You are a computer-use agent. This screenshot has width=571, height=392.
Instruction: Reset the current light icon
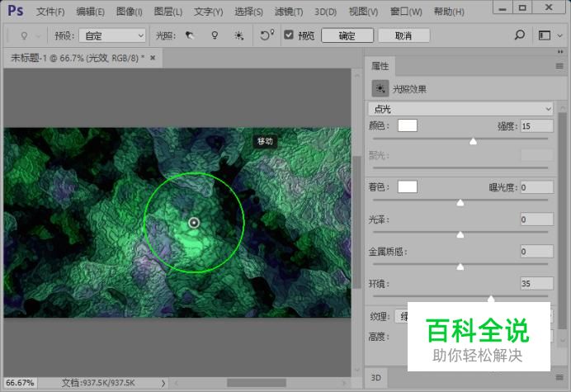(267, 35)
